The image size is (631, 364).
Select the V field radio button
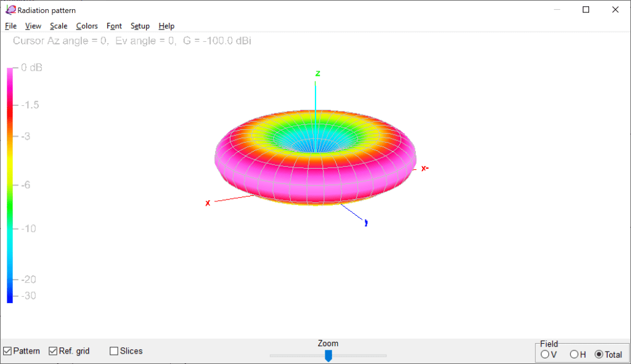coord(545,354)
